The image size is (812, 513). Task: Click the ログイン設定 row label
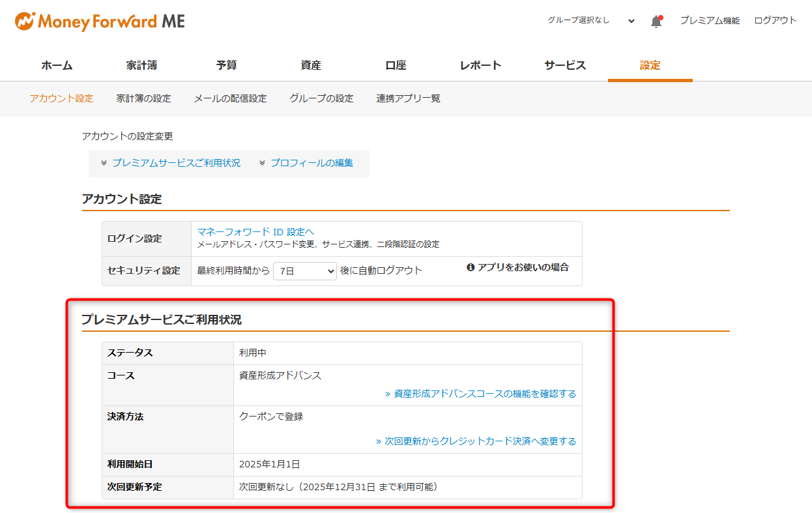point(135,239)
